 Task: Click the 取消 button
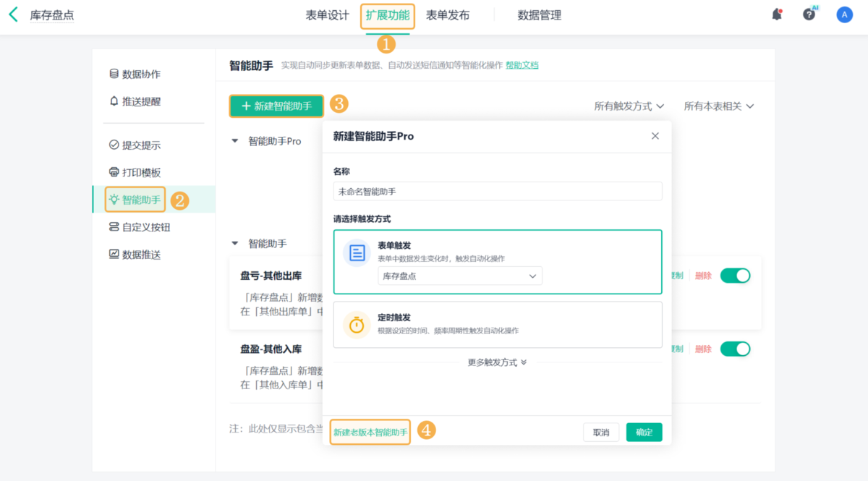coord(601,433)
